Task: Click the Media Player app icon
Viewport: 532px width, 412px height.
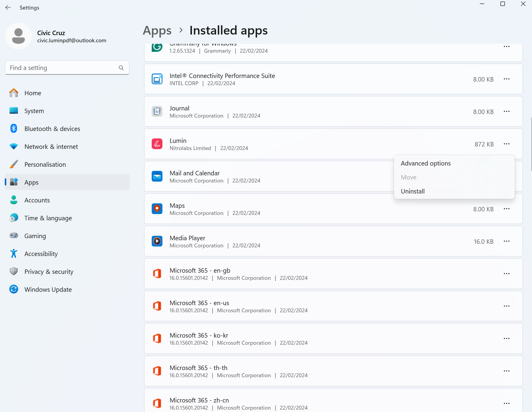Action: tap(157, 241)
